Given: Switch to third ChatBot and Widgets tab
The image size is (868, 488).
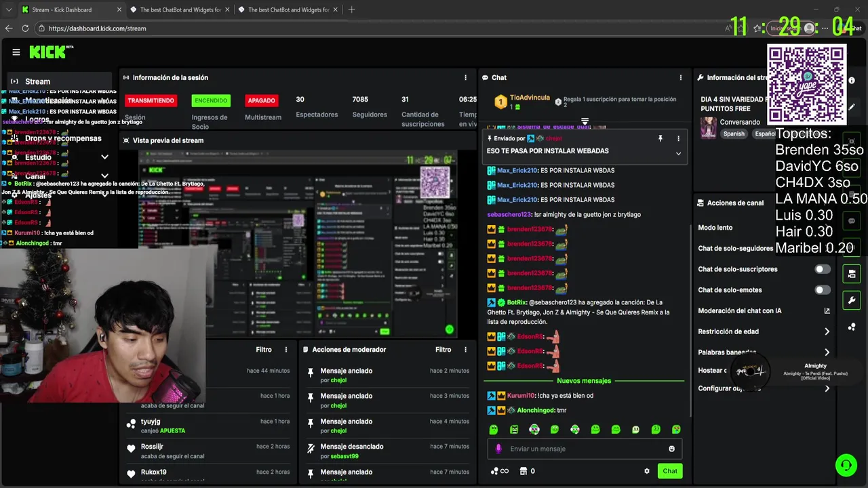Looking at the screenshot, I should pyautogui.click(x=289, y=9).
